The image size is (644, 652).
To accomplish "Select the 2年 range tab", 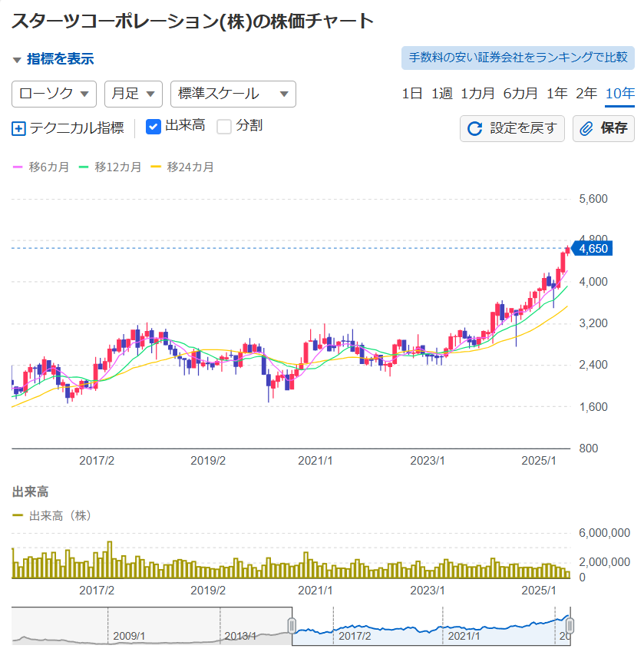I will pyautogui.click(x=586, y=94).
